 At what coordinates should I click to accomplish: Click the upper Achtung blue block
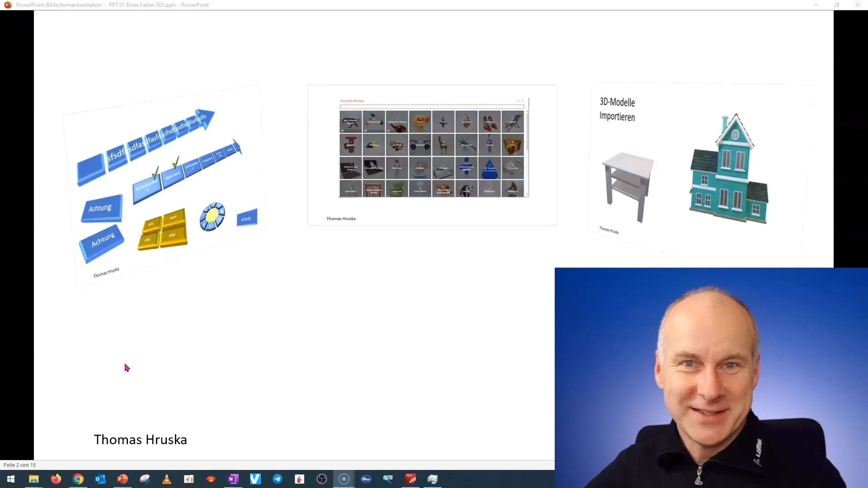[102, 208]
